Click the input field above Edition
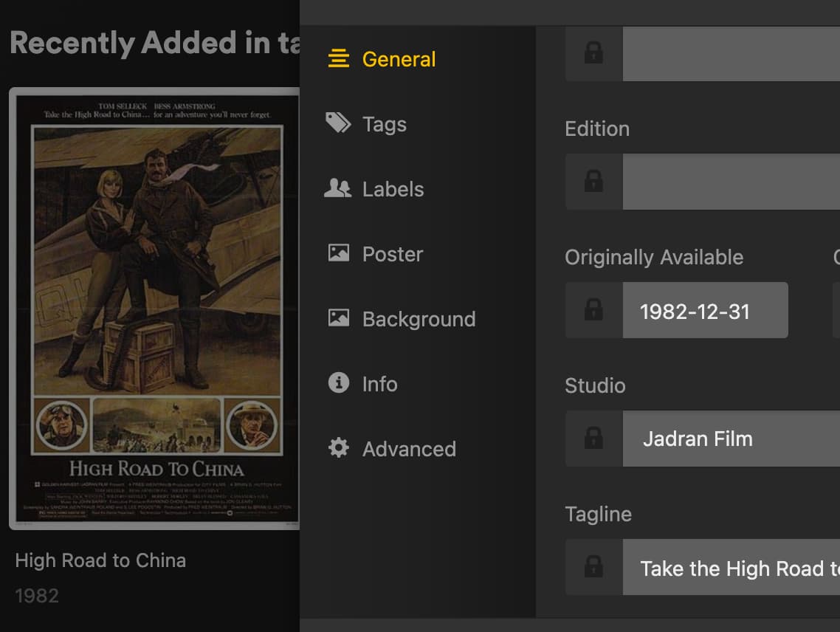Image resolution: width=840 pixels, height=632 pixels. pos(731,53)
